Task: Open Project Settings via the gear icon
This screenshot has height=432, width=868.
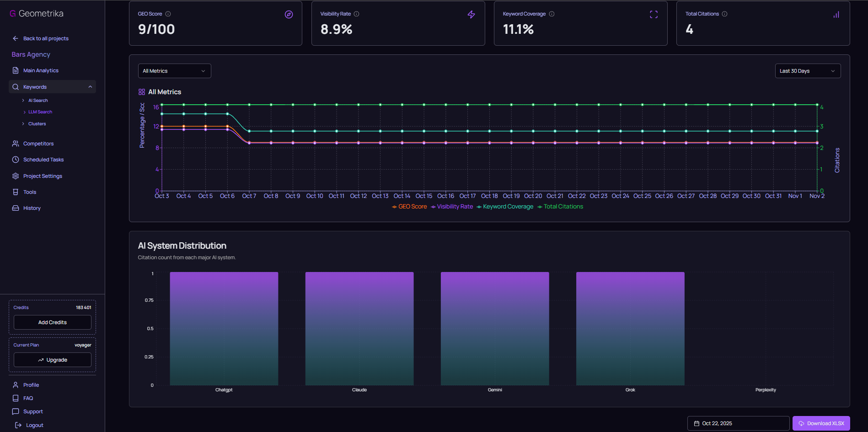Action: 15,176
